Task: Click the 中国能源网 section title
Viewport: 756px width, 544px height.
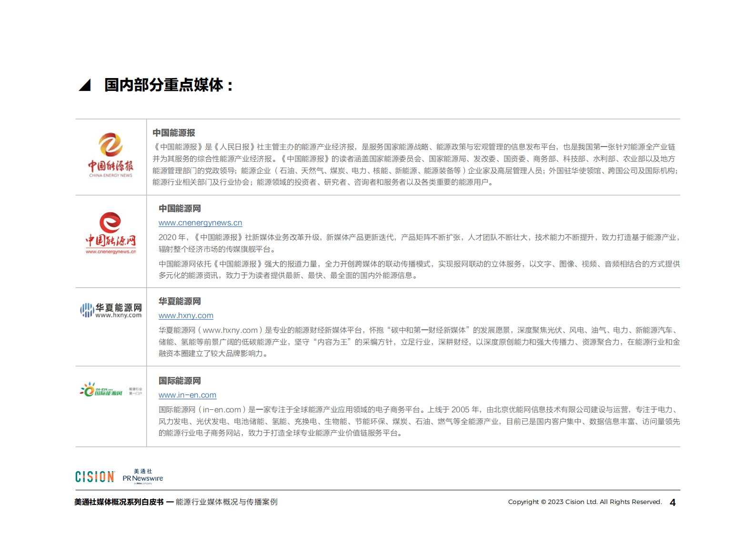Action: [x=180, y=208]
